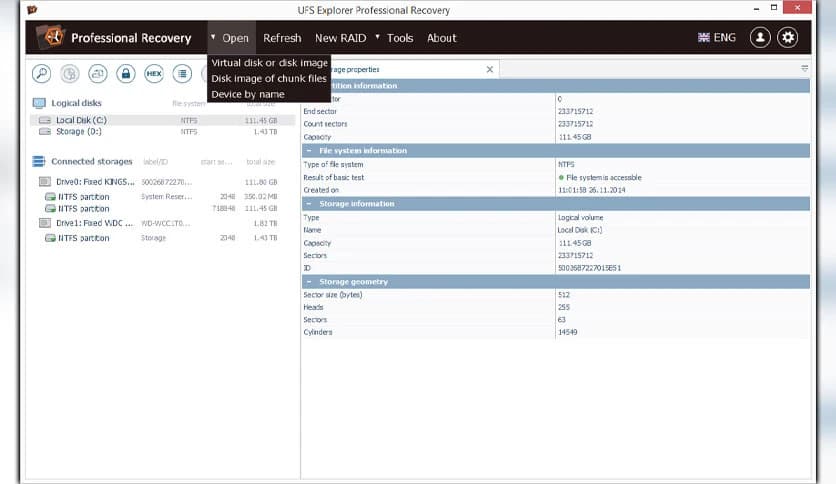Collapse the File system information section
This screenshot has width=836, height=484.
click(x=310, y=151)
